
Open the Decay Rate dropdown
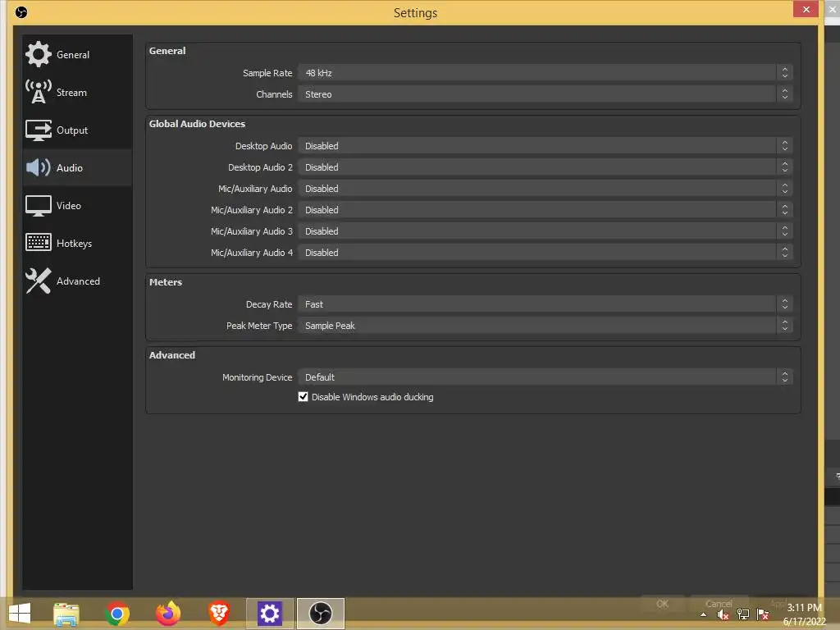[546, 304]
